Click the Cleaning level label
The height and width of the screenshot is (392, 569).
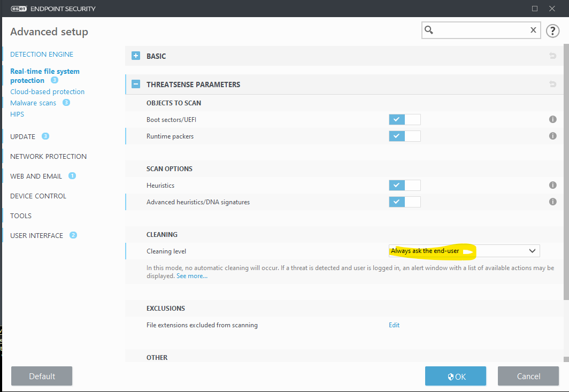point(166,251)
